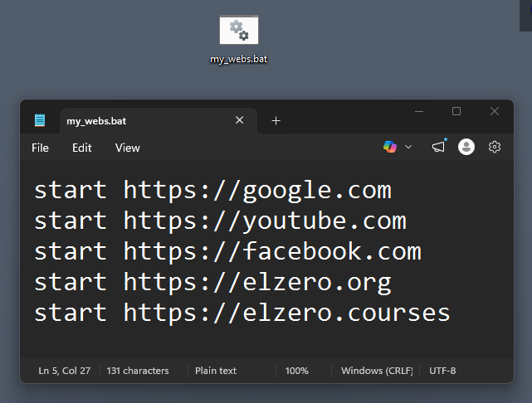Open Notepad settings gear

(x=495, y=147)
